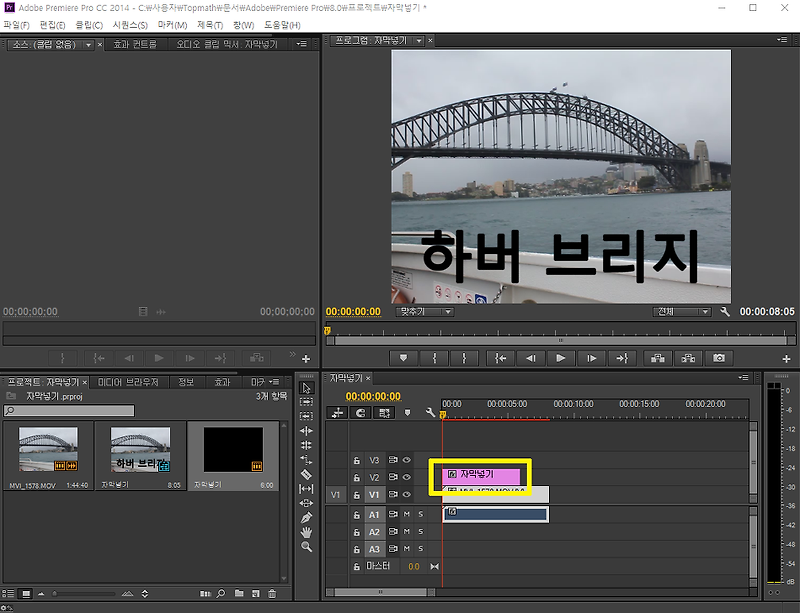
Task: Create new bin in Project panel
Action: pyautogui.click(x=239, y=594)
